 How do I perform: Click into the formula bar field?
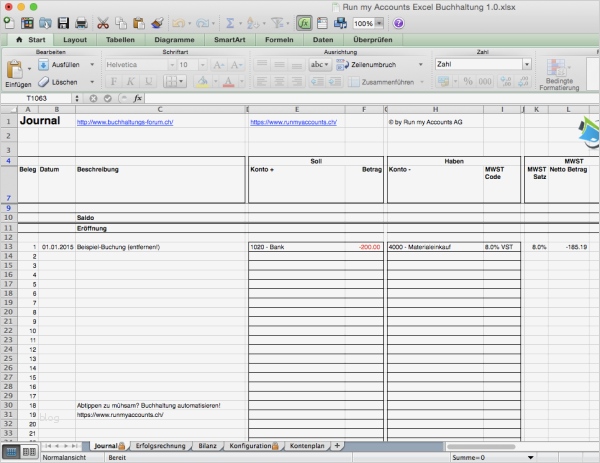click(x=371, y=98)
